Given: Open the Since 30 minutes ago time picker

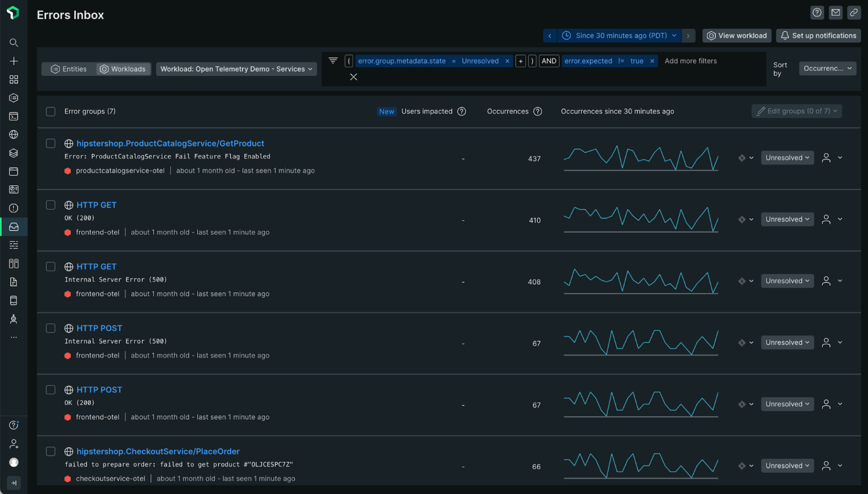Looking at the screenshot, I should [619, 35].
